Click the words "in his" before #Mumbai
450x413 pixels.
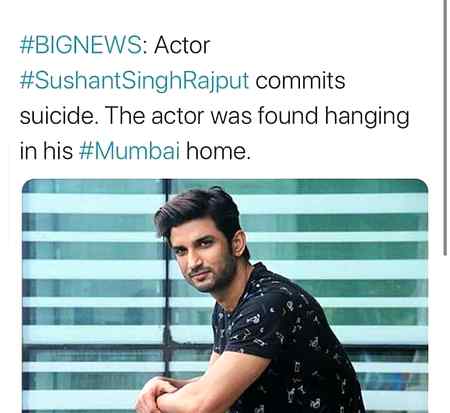pyautogui.click(x=46, y=151)
